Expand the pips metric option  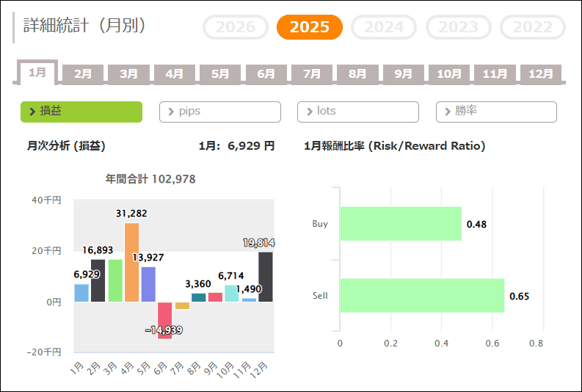pos(219,112)
